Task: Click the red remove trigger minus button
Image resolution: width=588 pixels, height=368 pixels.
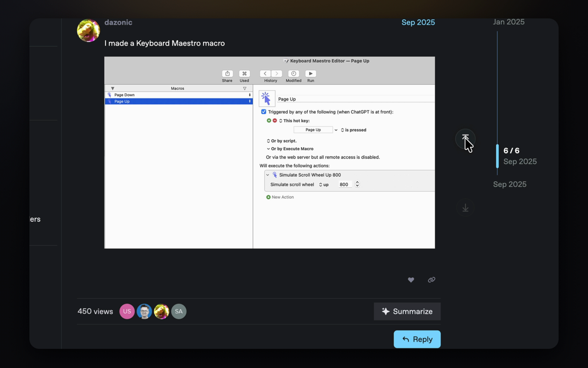Action: [x=275, y=121]
